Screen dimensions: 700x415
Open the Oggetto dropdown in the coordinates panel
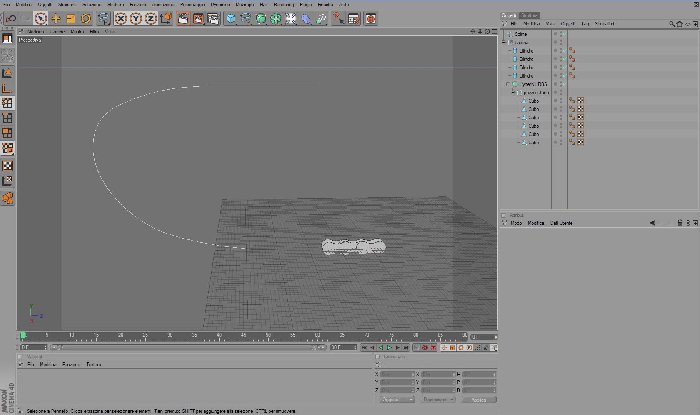pyautogui.click(x=397, y=400)
